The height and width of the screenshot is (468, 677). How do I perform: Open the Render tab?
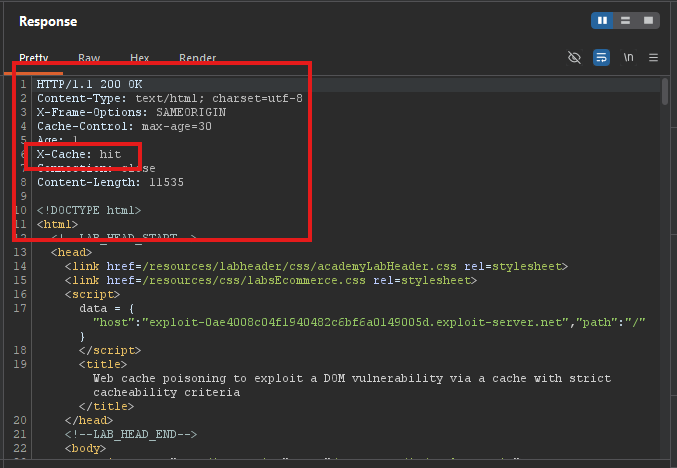coord(197,57)
